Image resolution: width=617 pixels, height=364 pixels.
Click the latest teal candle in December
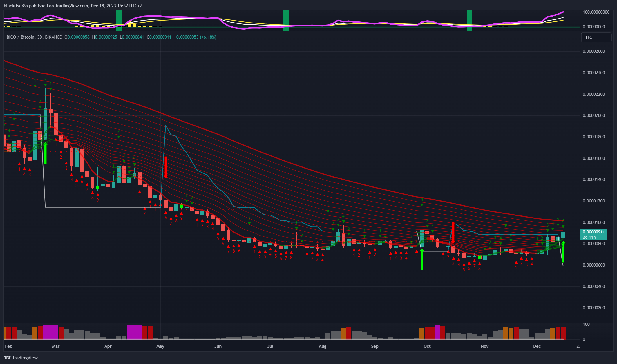point(563,234)
